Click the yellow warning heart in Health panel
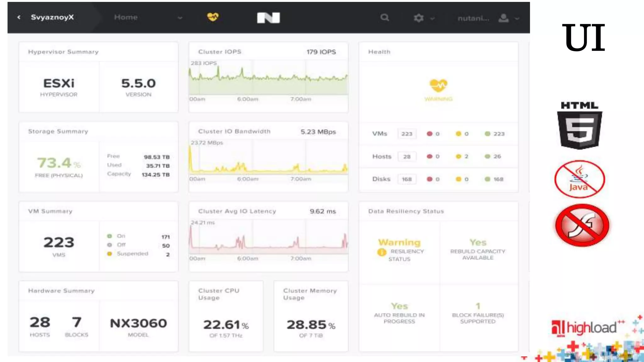Screen dimensions: 644x362 click(x=438, y=85)
